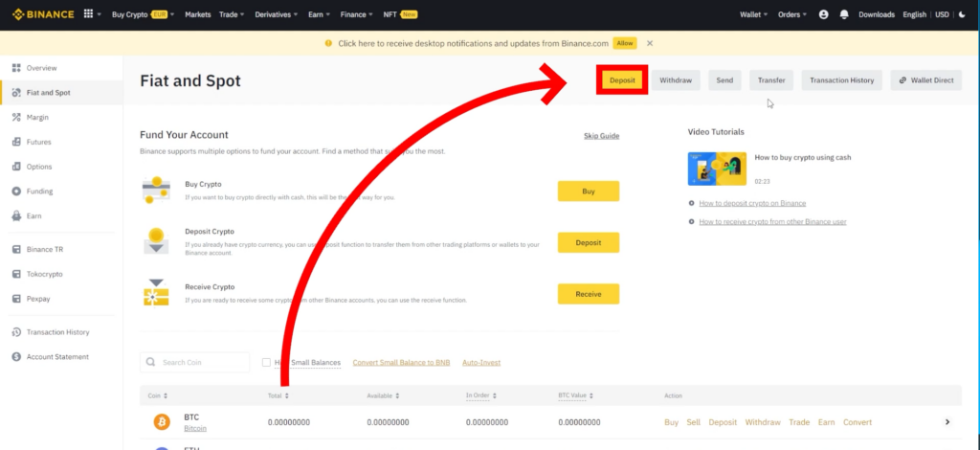Click Allow on notification banner
Viewport: 980px width, 450px height.
(x=624, y=43)
